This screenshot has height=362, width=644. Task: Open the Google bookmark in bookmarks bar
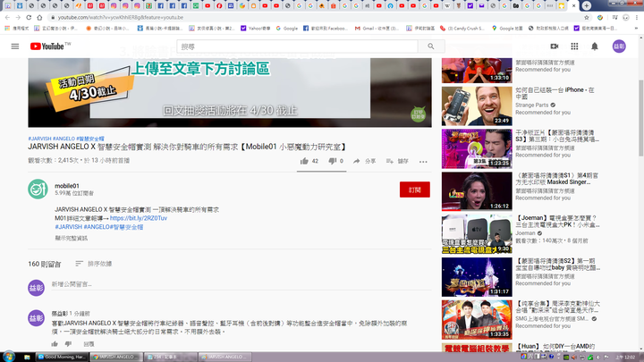tap(287, 29)
